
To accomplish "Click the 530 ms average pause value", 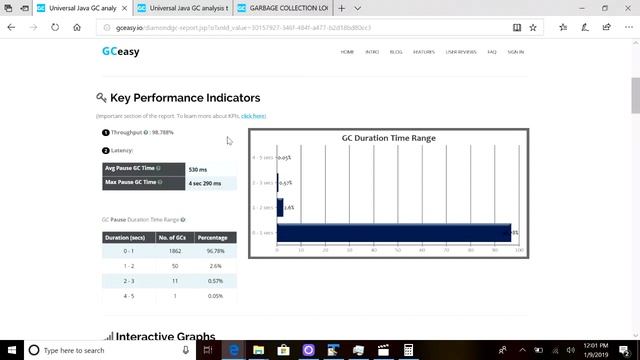I will [x=198, y=169].
